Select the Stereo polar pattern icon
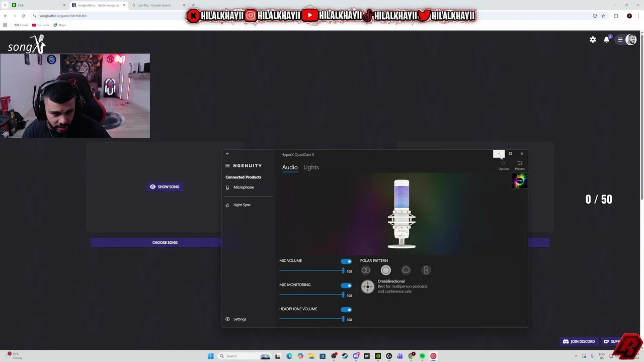The width and height of the screenshot is (644, 362). [366, 270]
